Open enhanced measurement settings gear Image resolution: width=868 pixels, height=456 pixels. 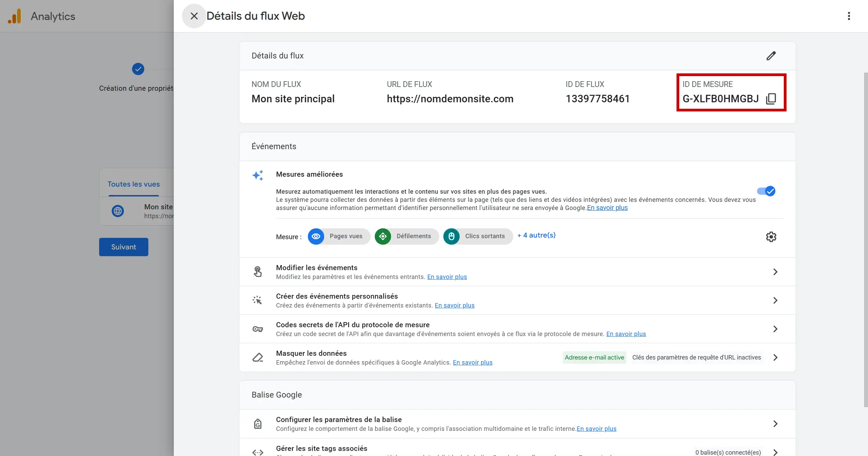pos(771,237)
